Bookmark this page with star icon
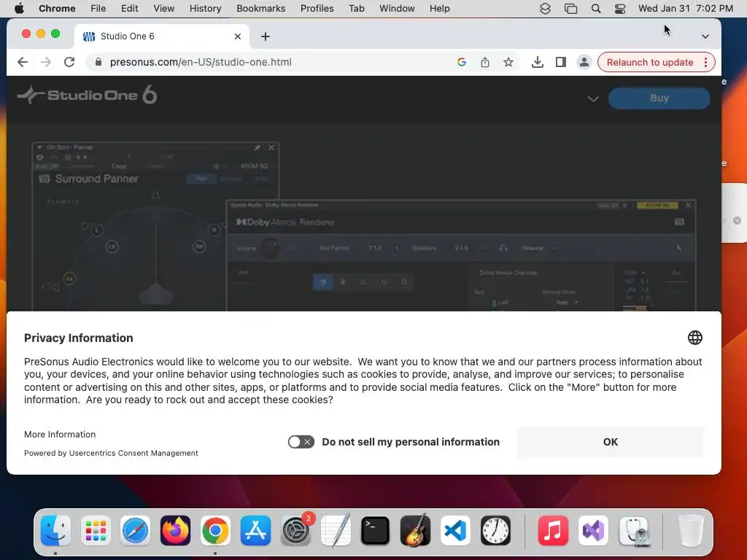 [508, 62]
